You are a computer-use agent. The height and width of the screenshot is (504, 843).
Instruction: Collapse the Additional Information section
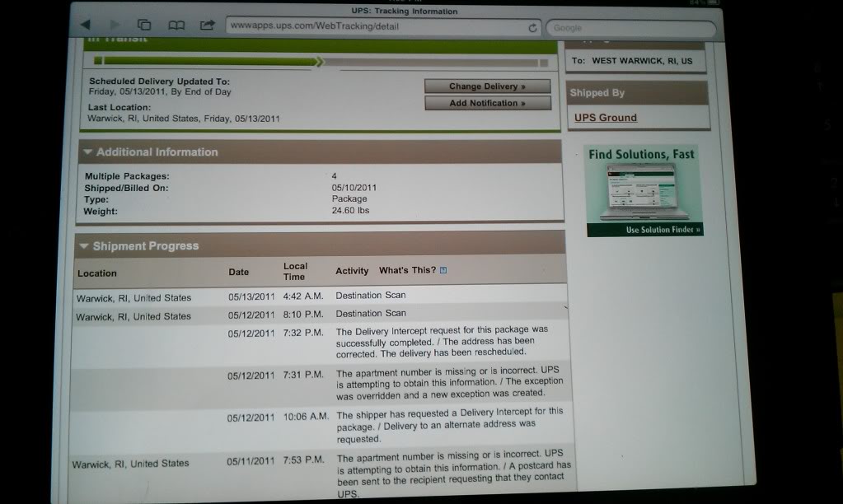[88, 152]
